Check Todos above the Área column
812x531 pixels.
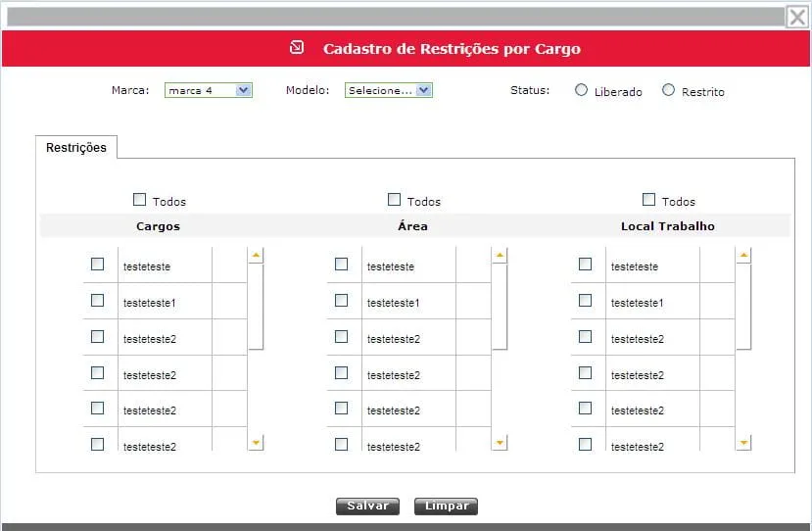coord(394,200)
